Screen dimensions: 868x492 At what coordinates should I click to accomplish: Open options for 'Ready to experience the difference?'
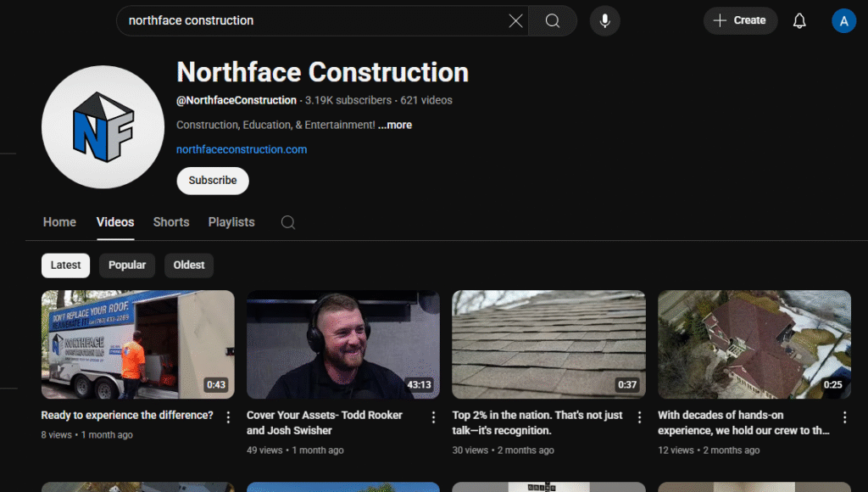pos(227,417)
